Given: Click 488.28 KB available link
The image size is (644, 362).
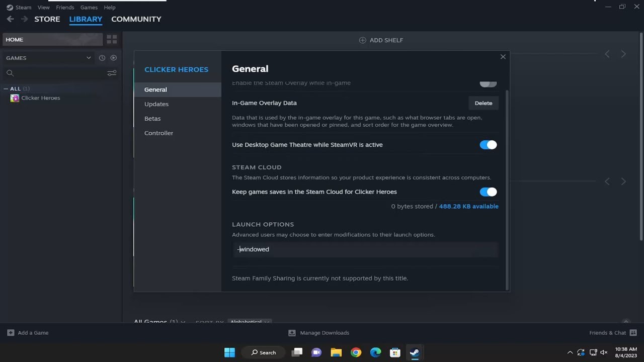Looking at the screenshot, I should pyautogui.click(x=469, y=207).
